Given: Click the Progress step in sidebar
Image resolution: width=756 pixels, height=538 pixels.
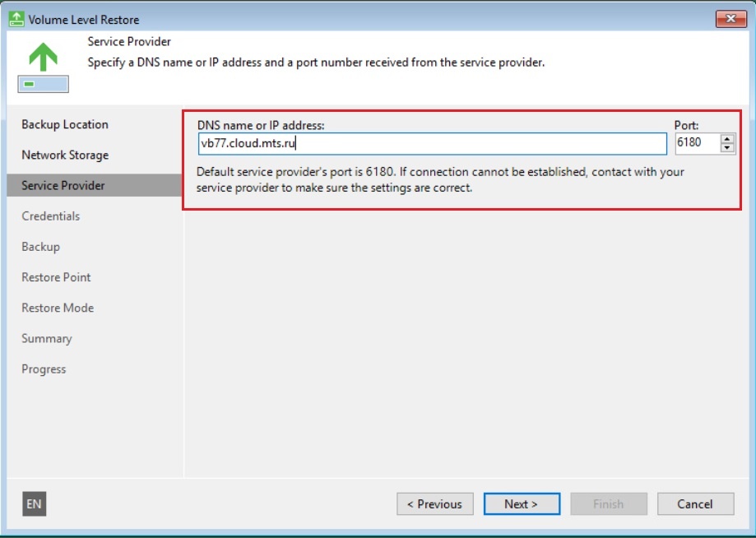Looking at the screenshot, I should [44, 369].
